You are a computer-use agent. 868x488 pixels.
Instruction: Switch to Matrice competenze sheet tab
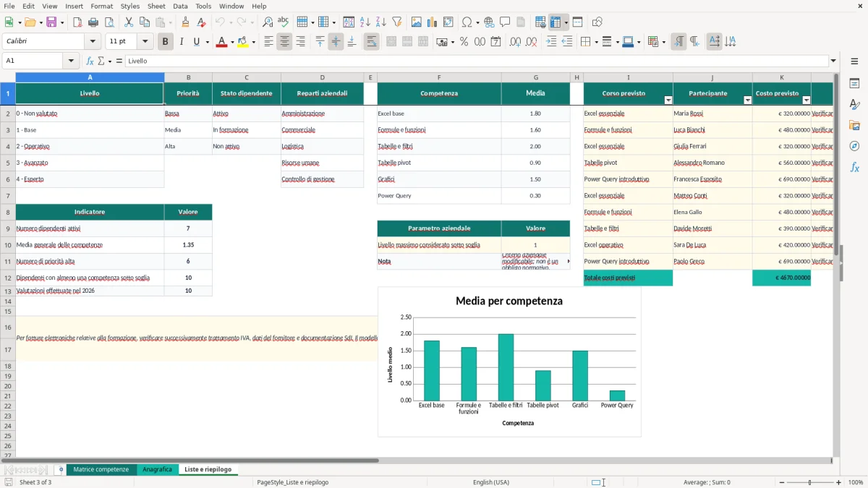coord(101,469)
